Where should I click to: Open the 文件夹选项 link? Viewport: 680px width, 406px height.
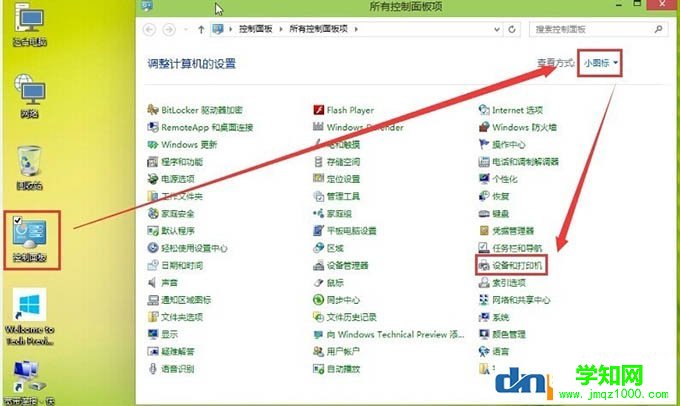coord(182,317)
